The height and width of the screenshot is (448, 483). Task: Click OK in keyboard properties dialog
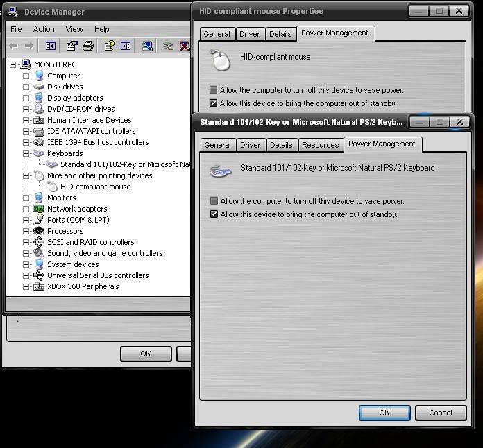[384, 413]
